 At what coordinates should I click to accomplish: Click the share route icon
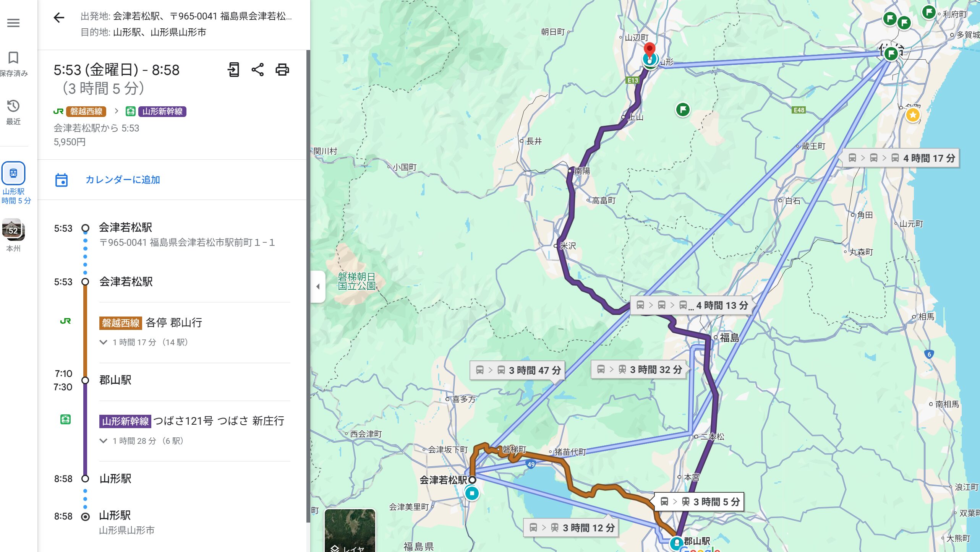point(258,70)
